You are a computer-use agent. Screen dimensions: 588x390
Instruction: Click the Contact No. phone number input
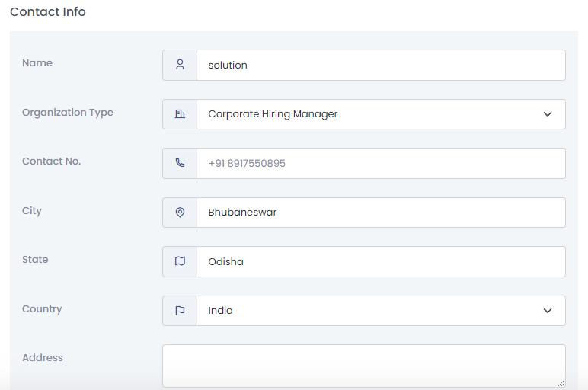381,164
